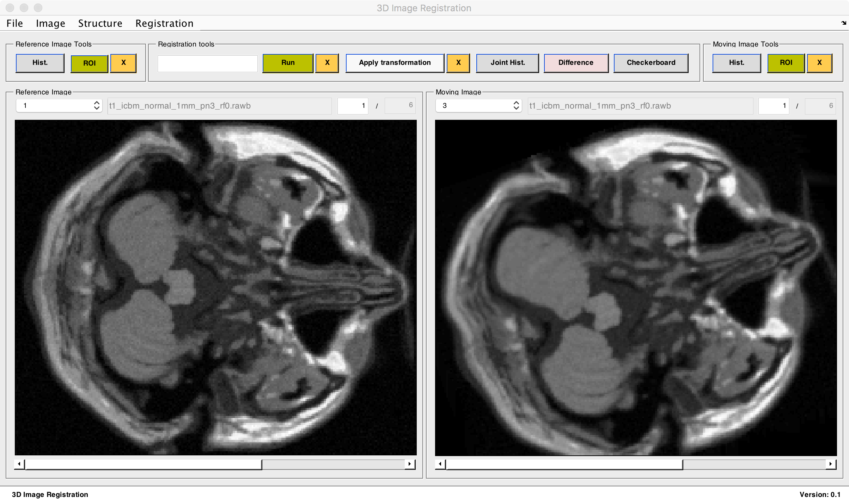Viewport: 849px width, 504px height.
Task: Click the 3D Image Registration status text
Action: (50, 494)
